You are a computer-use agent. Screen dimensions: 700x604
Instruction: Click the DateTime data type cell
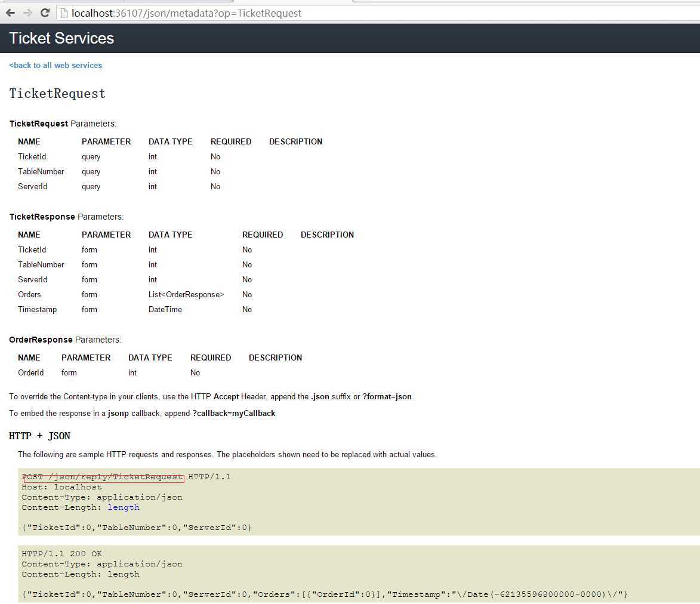point(165,309)
